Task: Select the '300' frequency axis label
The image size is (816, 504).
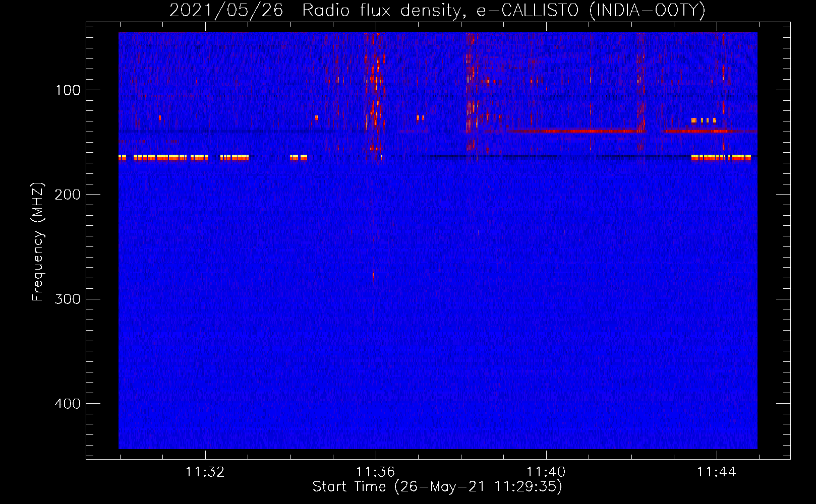Action: 68,299
